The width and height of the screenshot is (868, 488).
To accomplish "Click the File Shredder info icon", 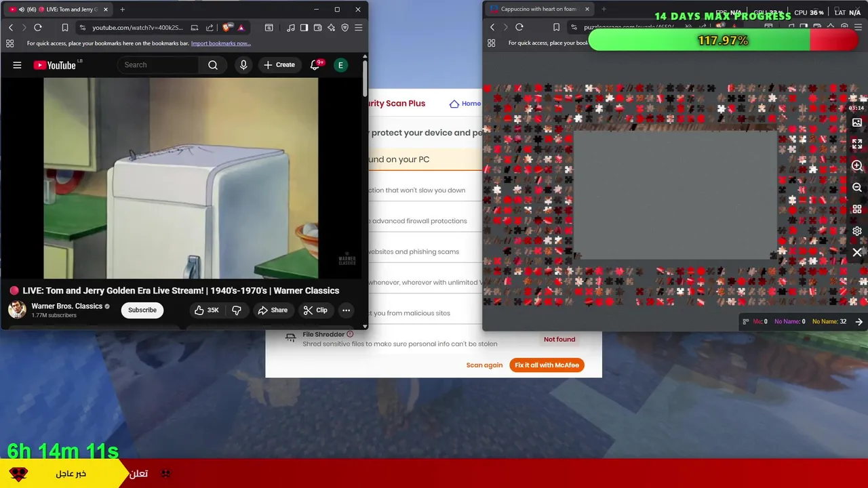I will click(350, 334).
